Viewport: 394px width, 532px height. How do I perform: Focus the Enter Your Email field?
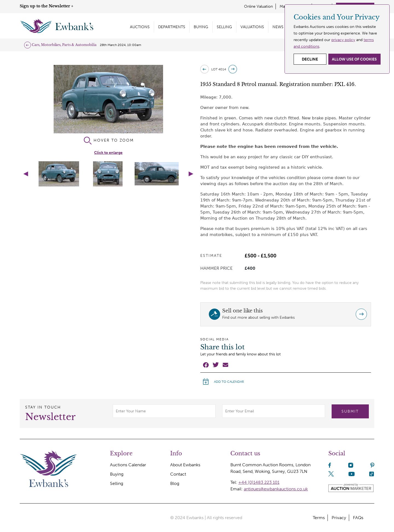(274, 411)
